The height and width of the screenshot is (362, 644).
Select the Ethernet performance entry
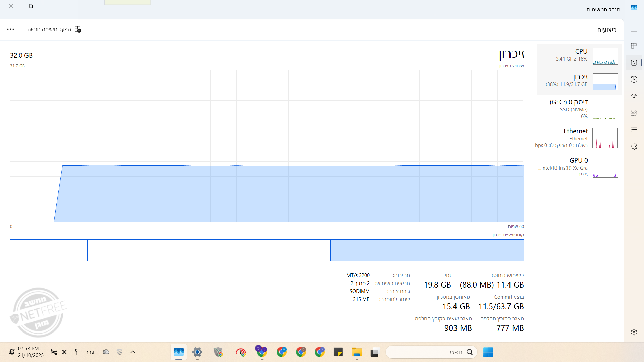pyautogui.click(x=579, y=138)
